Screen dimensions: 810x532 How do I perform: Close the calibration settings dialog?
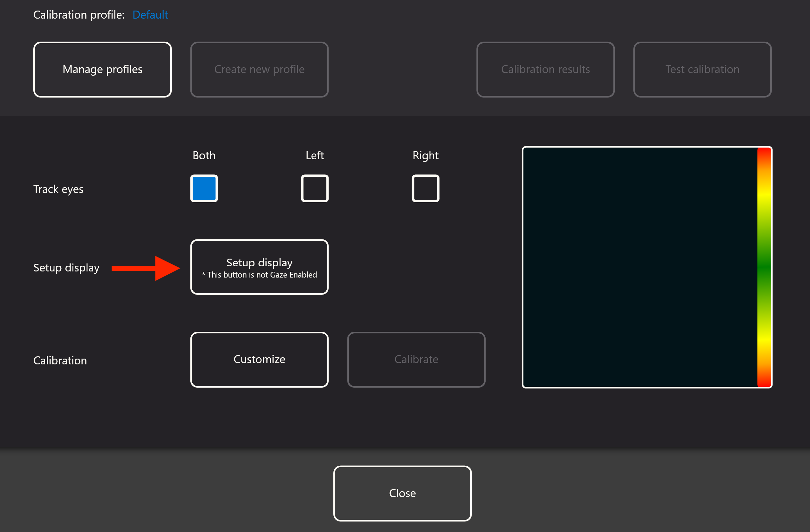[402, 493]
